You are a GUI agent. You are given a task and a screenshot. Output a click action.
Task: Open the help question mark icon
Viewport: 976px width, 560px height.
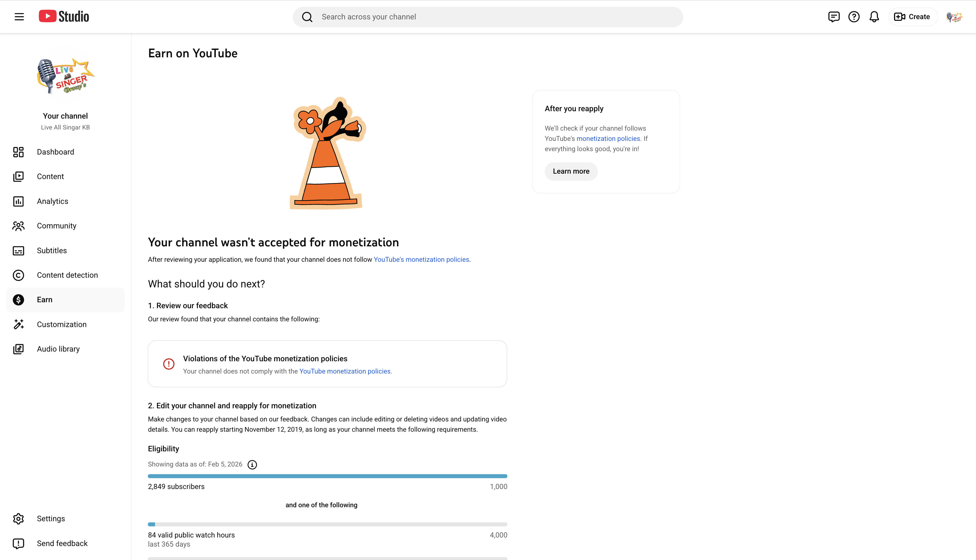point(854,17)
